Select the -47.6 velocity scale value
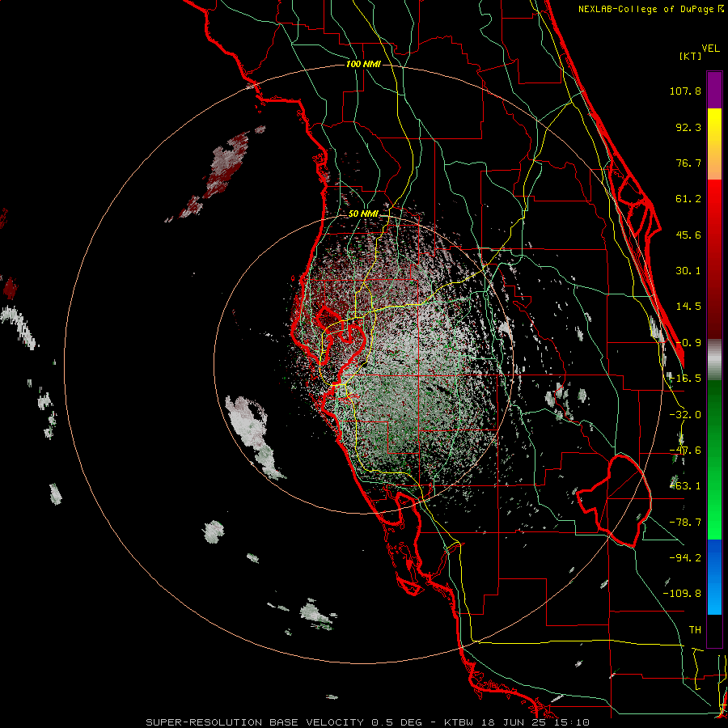 (x=685, y=451)
